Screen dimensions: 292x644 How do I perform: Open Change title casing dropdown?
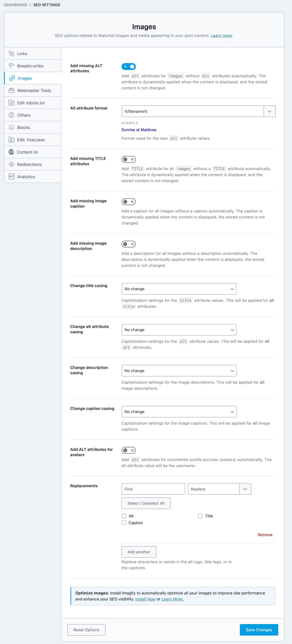179,289
